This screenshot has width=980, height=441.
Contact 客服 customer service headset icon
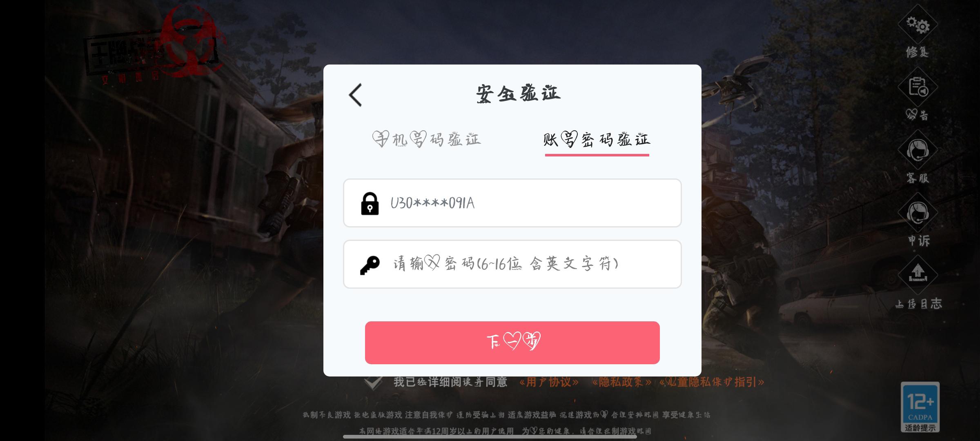(x=918, y=150)
